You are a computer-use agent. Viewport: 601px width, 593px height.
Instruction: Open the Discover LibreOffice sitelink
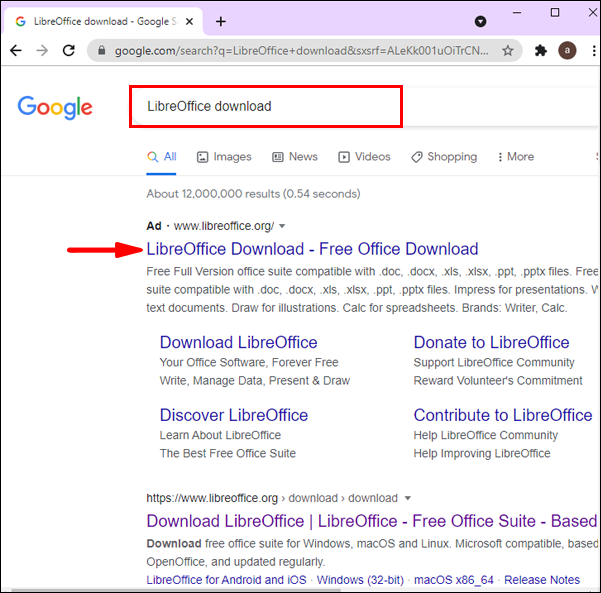pos(234,415)
